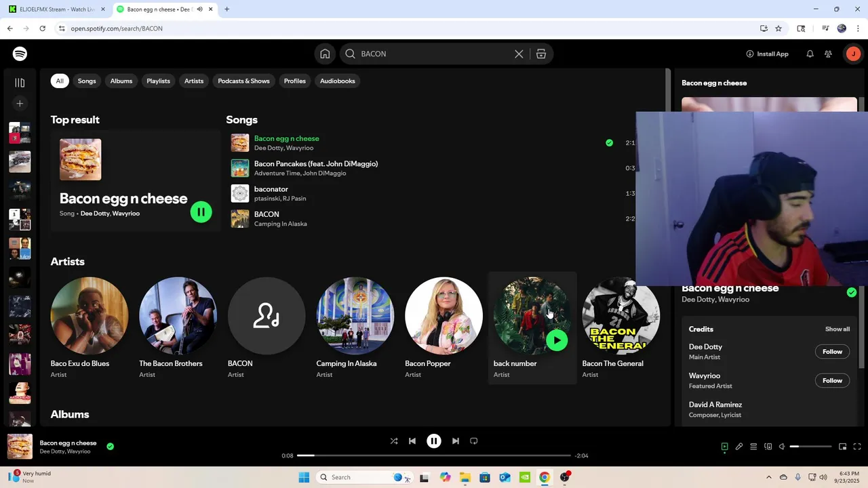This screenshot has width=868, height=488.
Task: Toggle saved checkmark in bottom player bar
Action: 110,447
